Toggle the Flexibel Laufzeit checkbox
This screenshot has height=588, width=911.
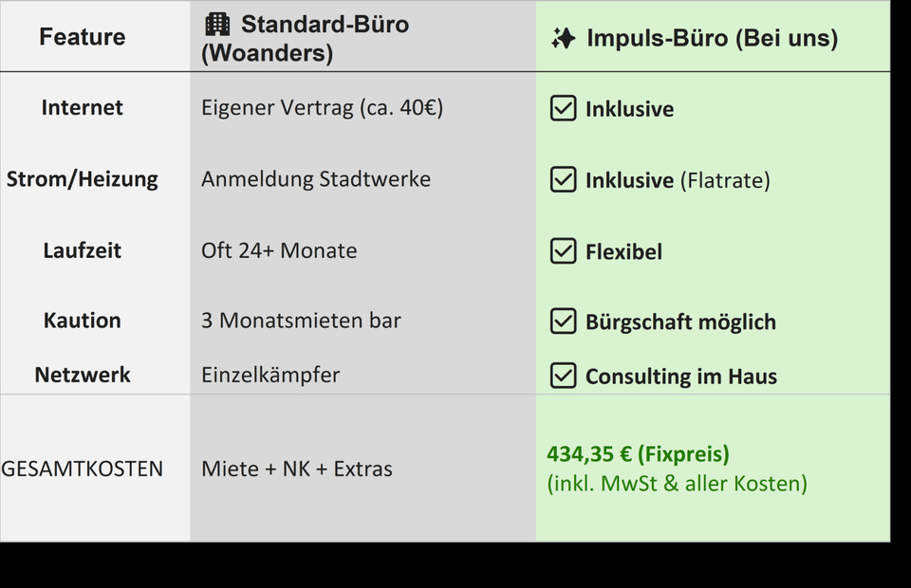pyautogui.click(x=564, y=251)
